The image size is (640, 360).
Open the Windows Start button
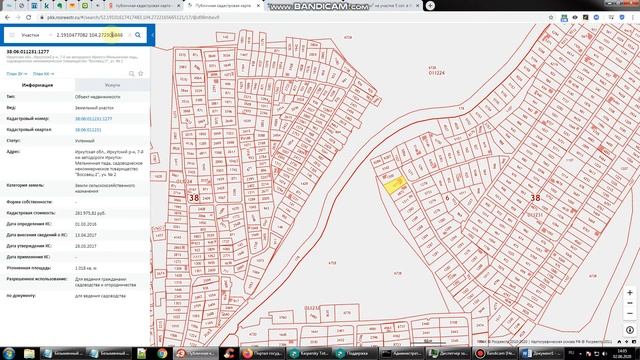click(x=9, y=353)
